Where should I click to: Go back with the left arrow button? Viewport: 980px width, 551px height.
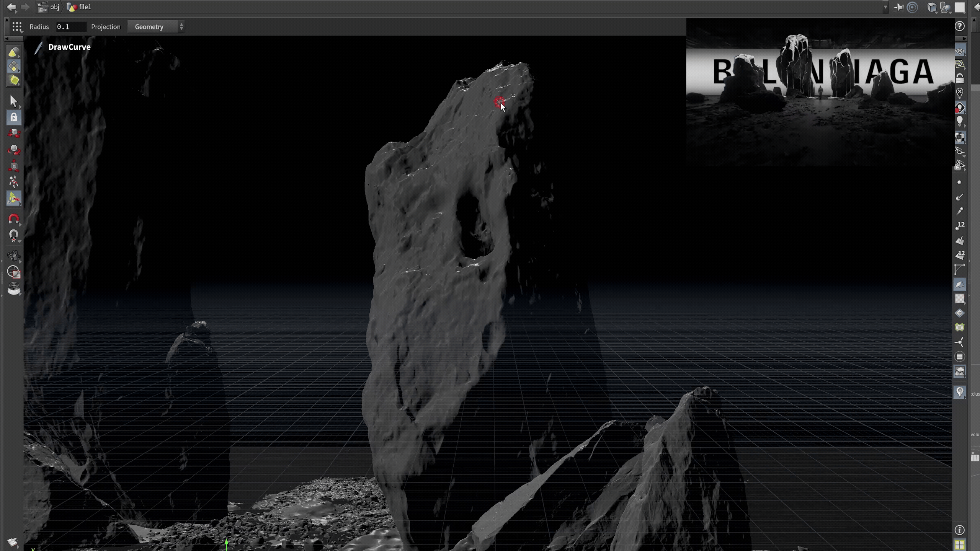[x=11, y=7]
